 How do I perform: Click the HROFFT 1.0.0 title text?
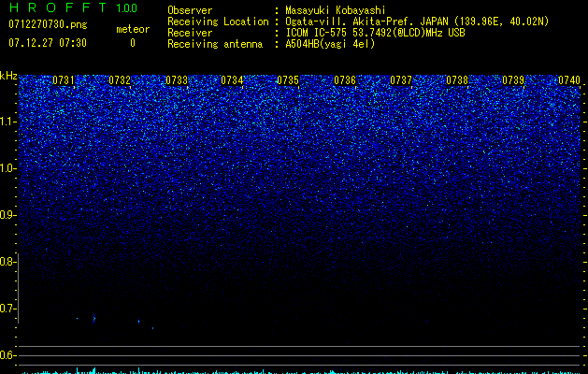[x=73, y=7]
